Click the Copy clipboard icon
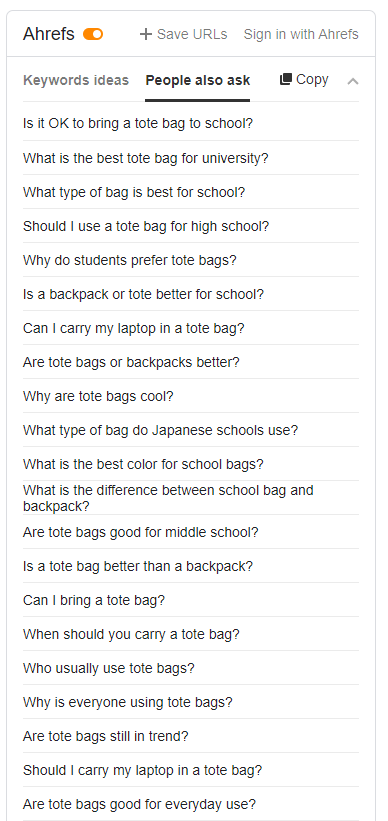 pyautogui.click(x=285, y=79)
